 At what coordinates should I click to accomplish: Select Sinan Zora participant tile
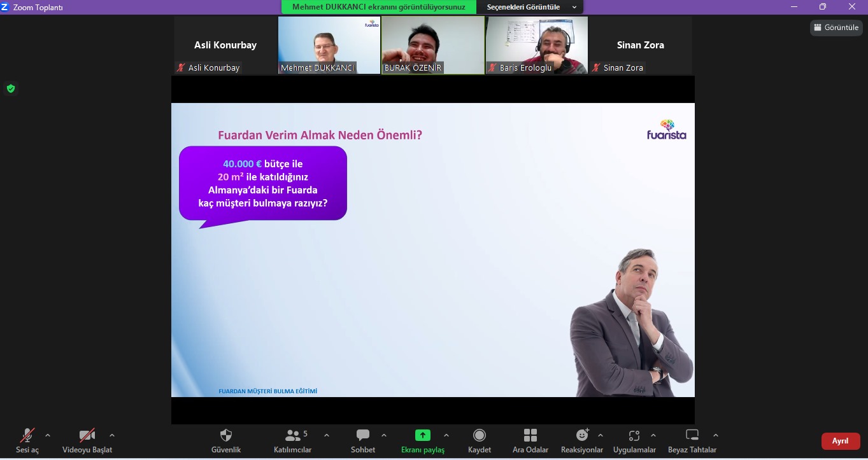(641, 45)
